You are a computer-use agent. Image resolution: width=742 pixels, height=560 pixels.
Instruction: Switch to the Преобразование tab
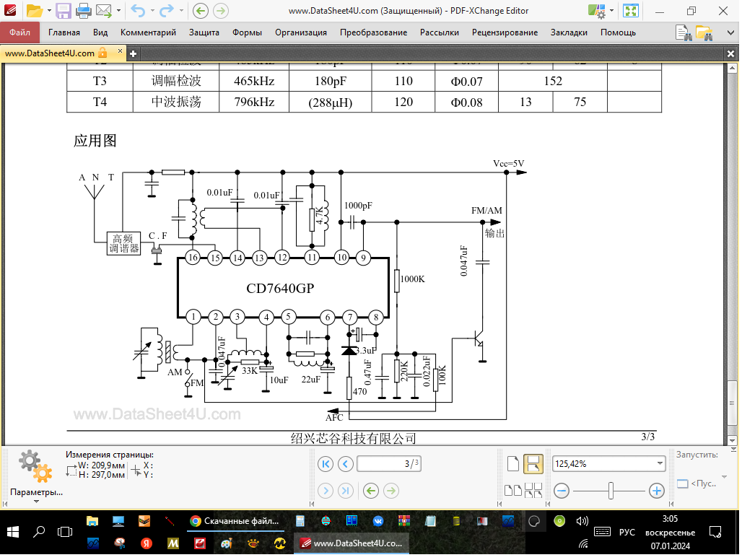coord(373,32)
